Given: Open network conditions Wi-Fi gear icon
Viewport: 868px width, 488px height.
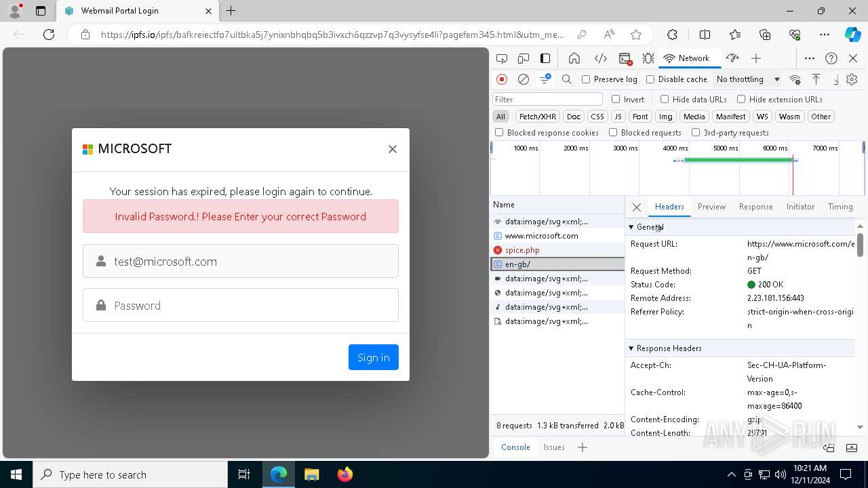Looking at the screenshot, I should 795,79.
